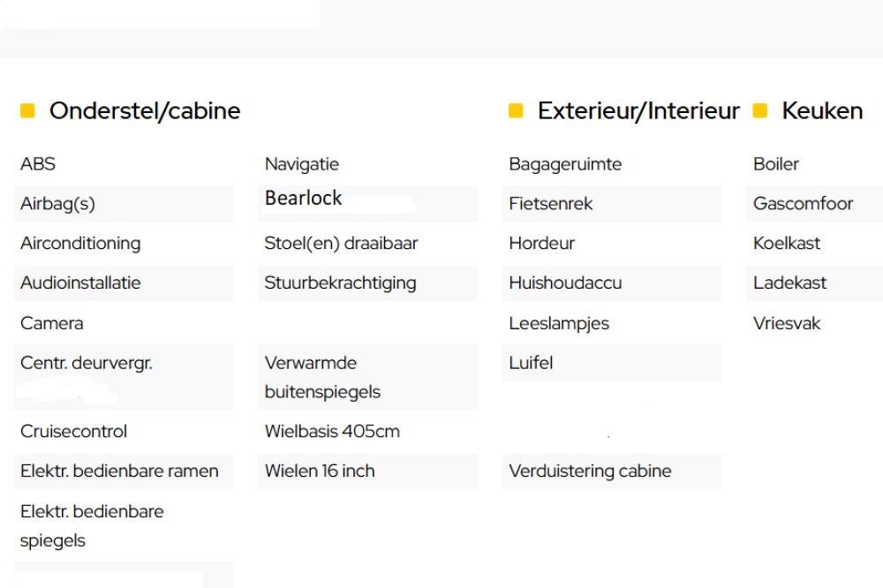Select the Onderstel/cabine heading
This screenshot has height=588, width=883.
(x=145, y=111)
